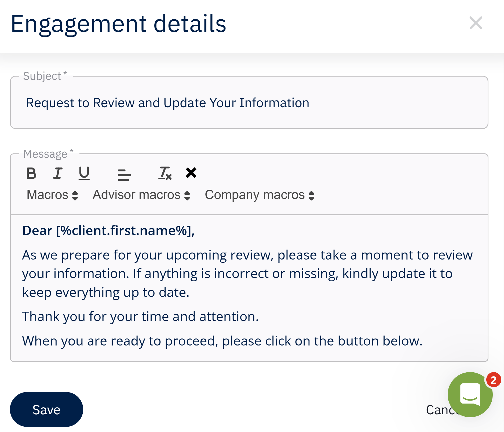The width and height of the screenshot is (504, 432).
Task: Click into the 'As we prepare' paragraph
Action: pyautogui.click(x=247, y=273)
